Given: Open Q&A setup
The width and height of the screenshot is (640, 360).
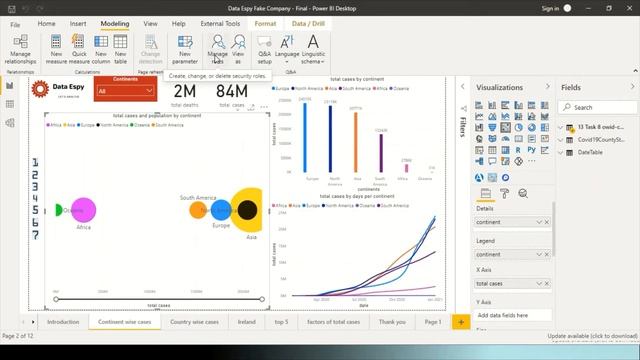Looking at the screenshot, I should pyautogui.click(x=264, y=49).
